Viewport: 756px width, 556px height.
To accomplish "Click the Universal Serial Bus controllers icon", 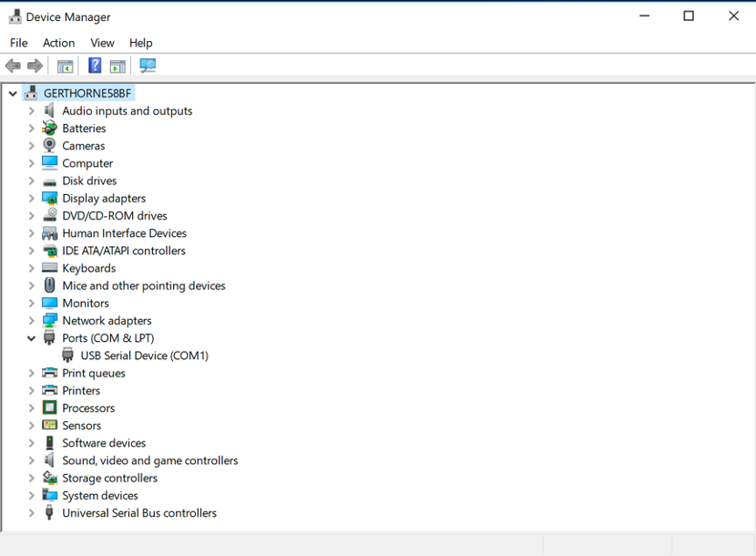I will coord(49,512).
